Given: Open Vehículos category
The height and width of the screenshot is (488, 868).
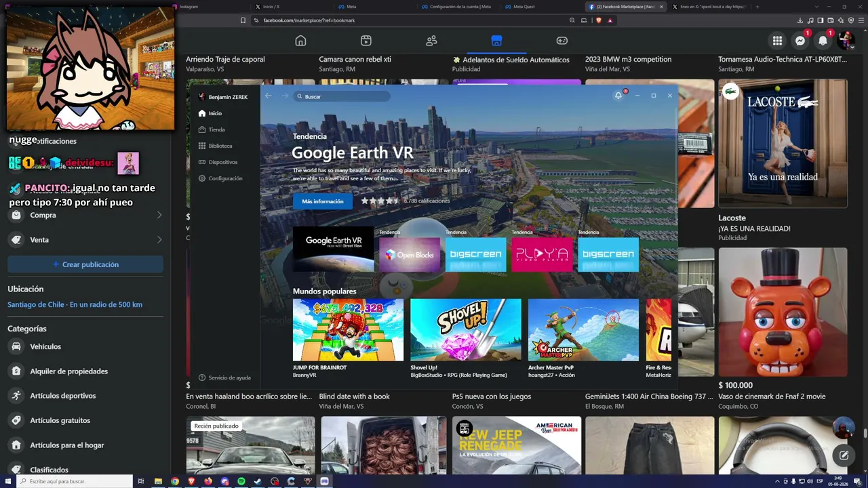Looking at the screenshot, I should coord(85,346).
